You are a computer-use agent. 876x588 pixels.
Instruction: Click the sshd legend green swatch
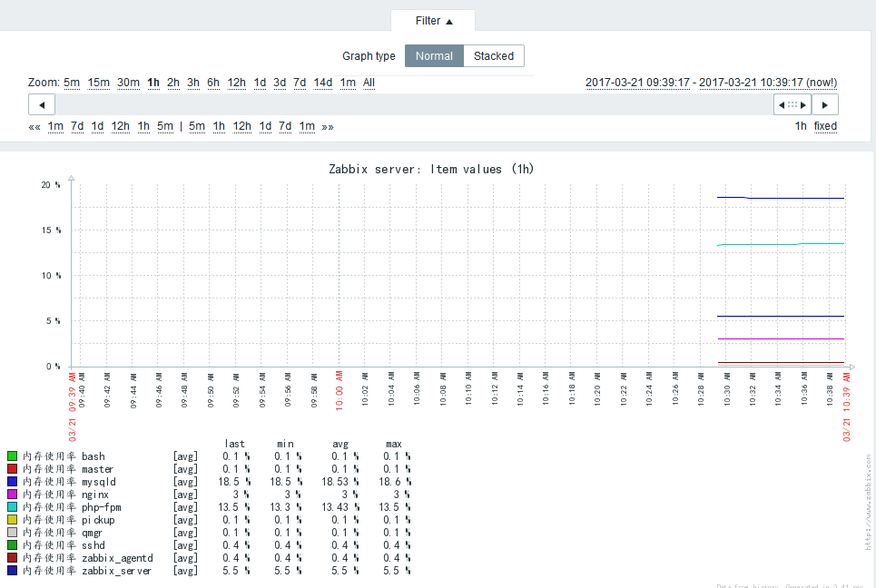13,545
